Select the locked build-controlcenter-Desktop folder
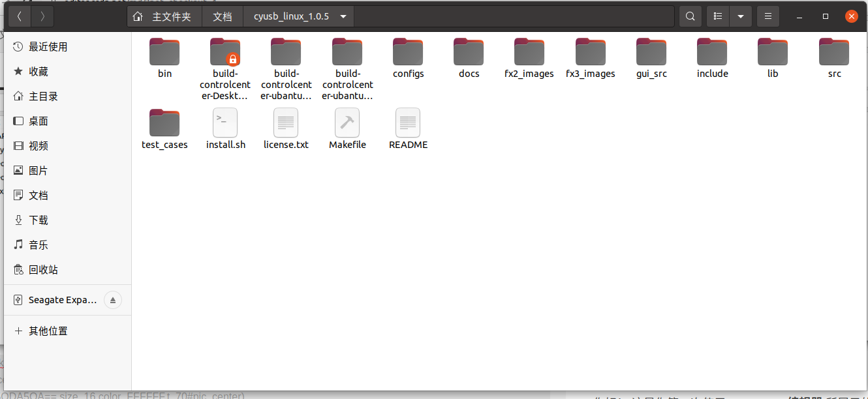The height and width of the screenshot is (399, 868). pyautogui.click(x=225, y=51)
